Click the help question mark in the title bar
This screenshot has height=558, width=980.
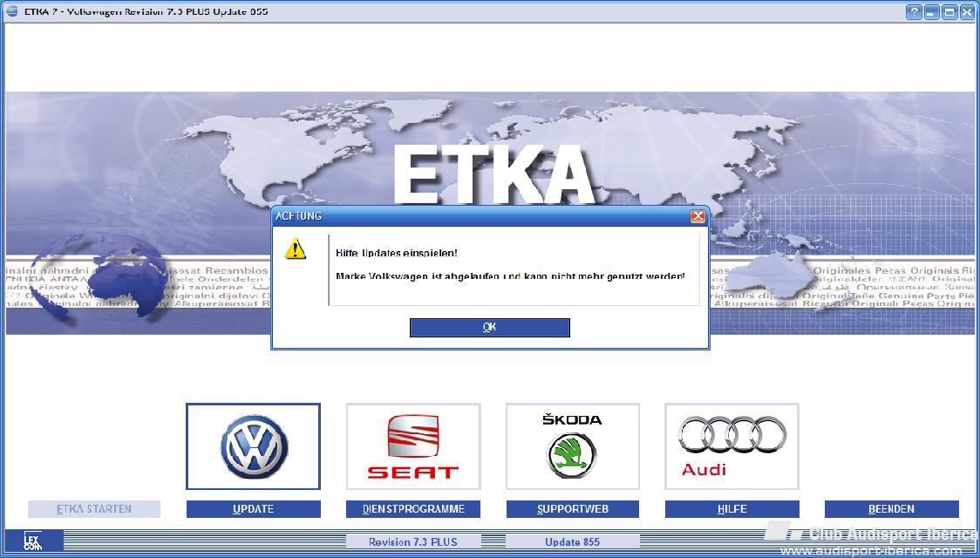tap(914, 12)
